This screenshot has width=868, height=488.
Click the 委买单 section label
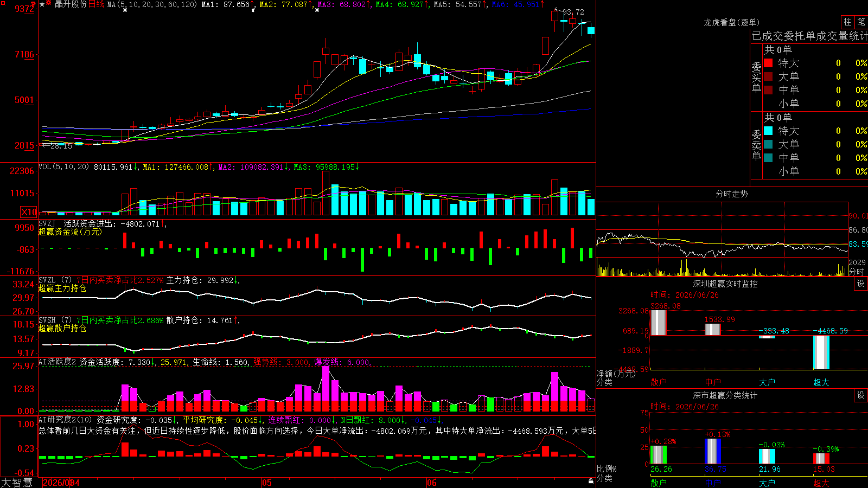pos(756,76)
